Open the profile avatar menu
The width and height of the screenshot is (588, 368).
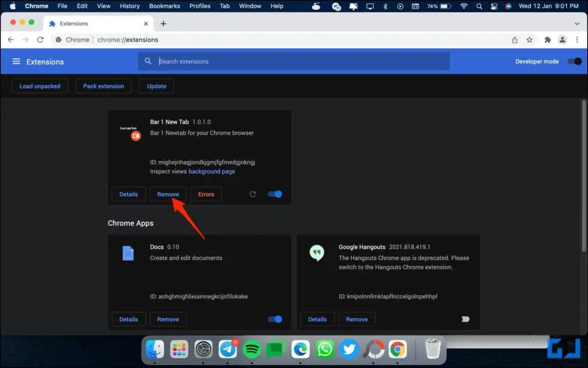[563, 40]
